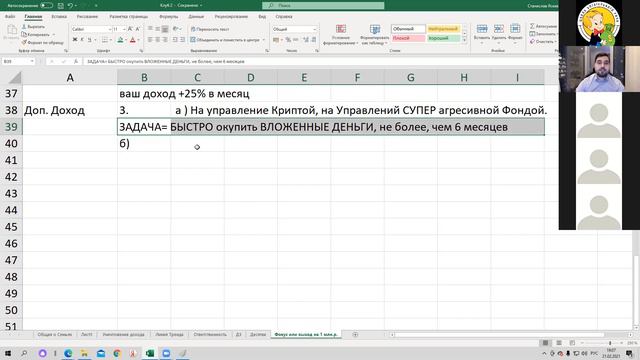Open the Borders dropdown arrow
Screen dimensions: 640x360
click(111, 40)
